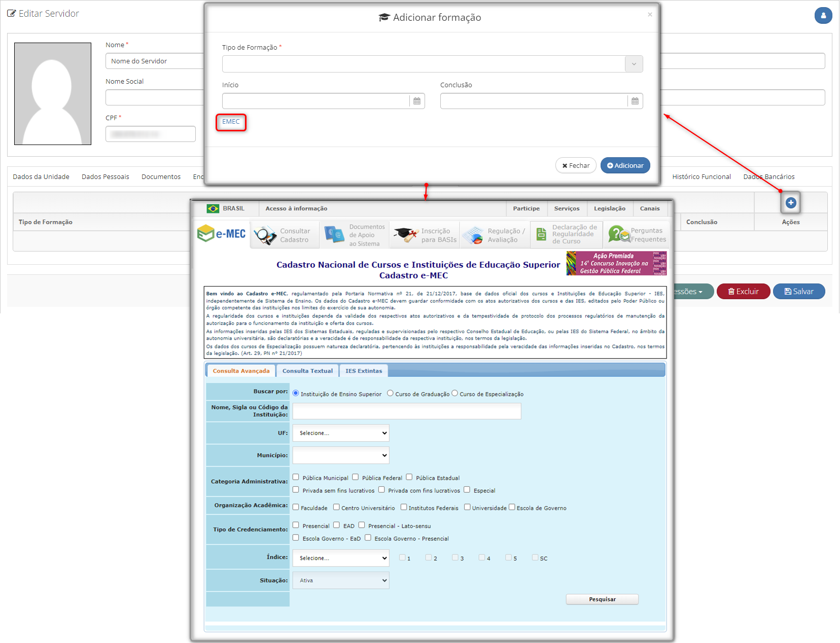Select Instituição de Ensino Superior radio

click(x=296, y=393)
